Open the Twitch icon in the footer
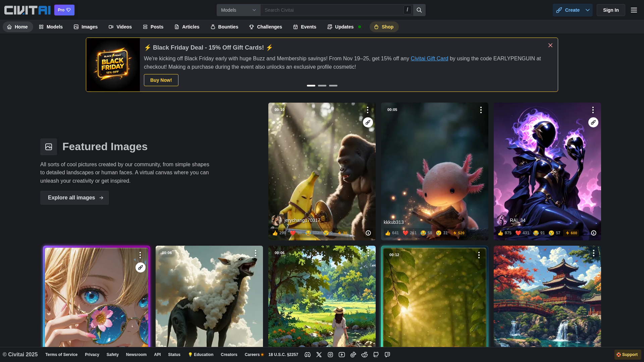Image resolution: width=644 pixels, height=362 pixels. 387,354
